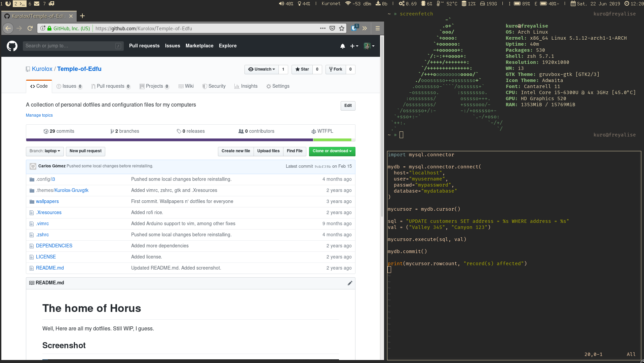Click the Kuronet wifi status
644x363 pixels.
pyautogui.click(x=346, y=4)
